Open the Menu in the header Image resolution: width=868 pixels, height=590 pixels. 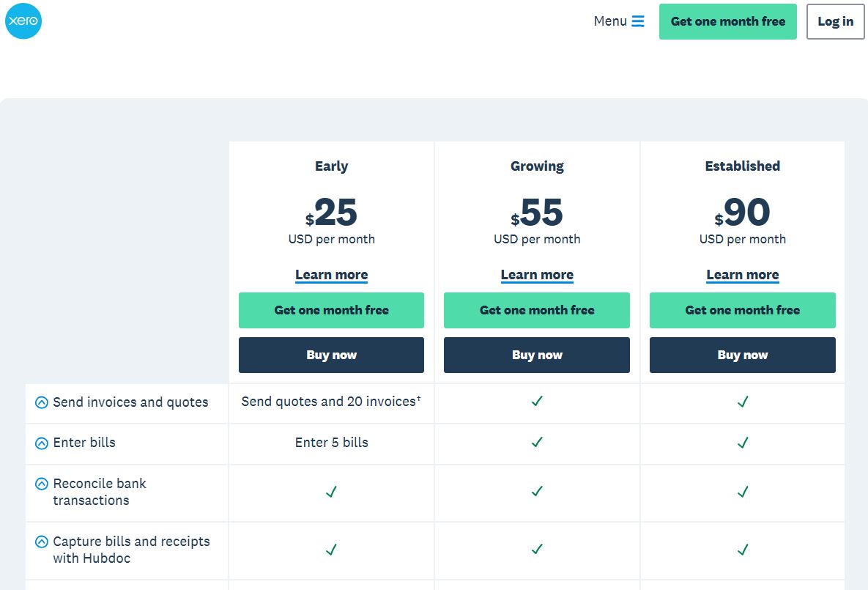(x=611, y=21)
